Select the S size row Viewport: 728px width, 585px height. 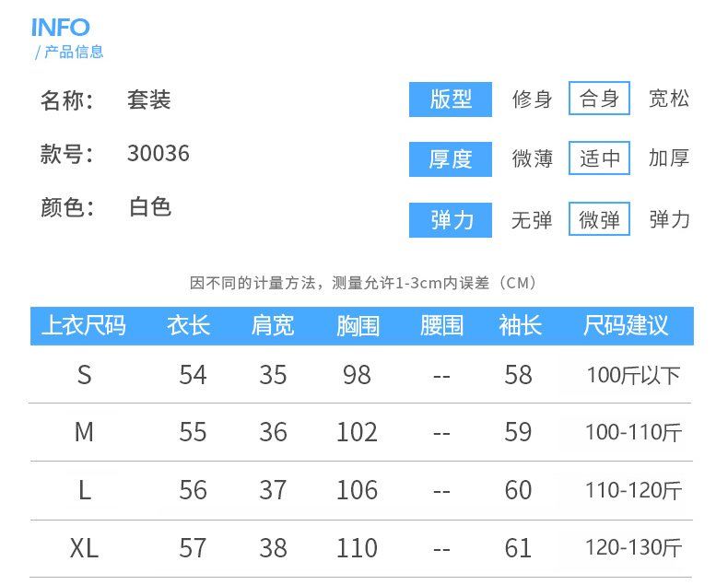pyautogui.click(x=84, y=375)
